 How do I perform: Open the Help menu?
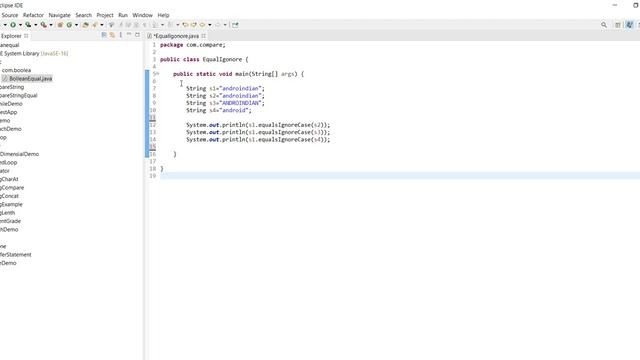[163, 15]
